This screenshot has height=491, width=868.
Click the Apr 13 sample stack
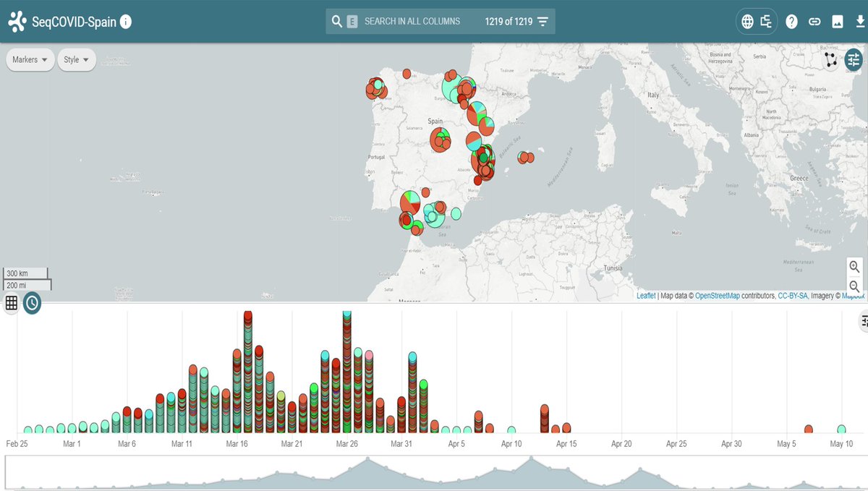click(x=545, y=419)
